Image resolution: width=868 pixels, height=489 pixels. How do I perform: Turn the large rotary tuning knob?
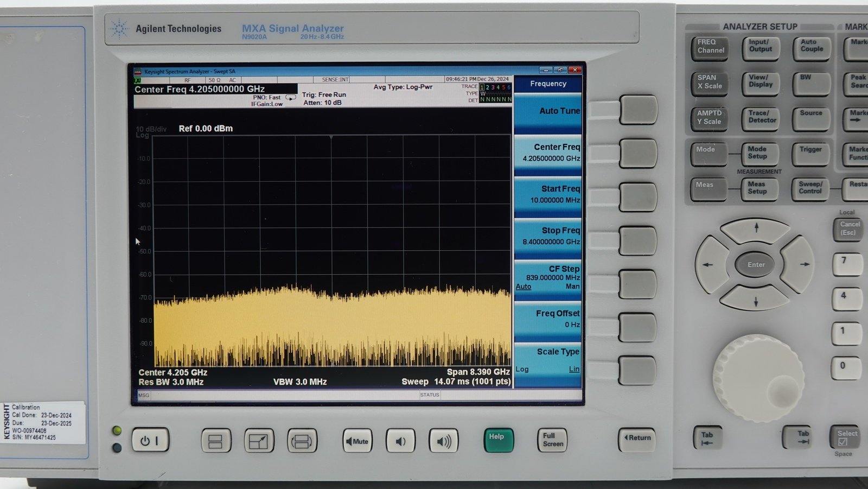(758, 378)
